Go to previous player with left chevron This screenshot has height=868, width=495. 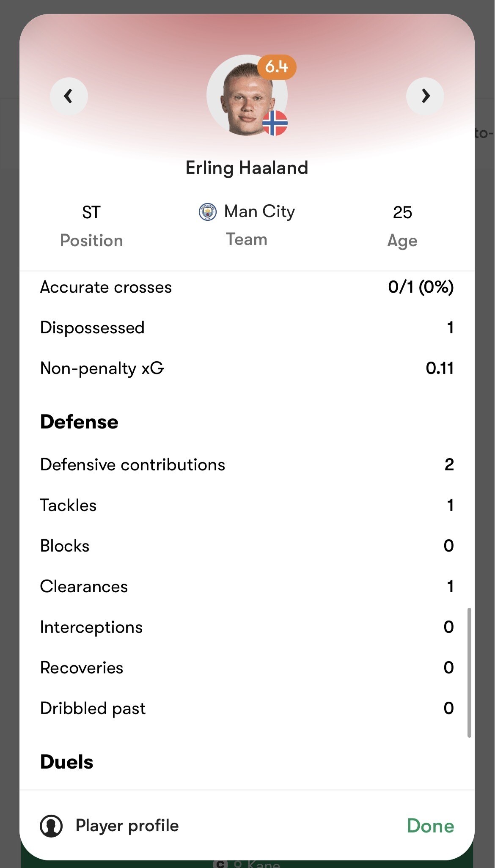(69, 96)
